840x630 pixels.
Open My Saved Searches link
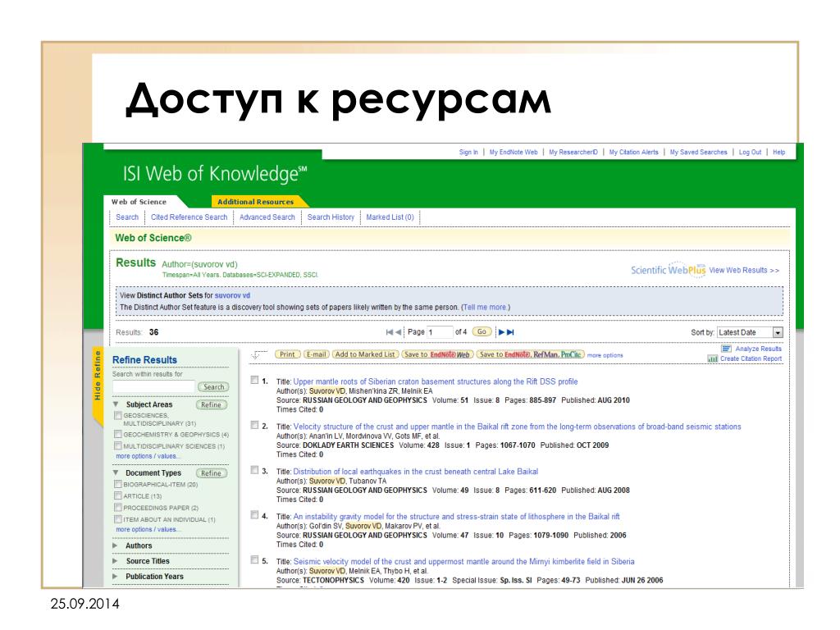coord(699,152)
